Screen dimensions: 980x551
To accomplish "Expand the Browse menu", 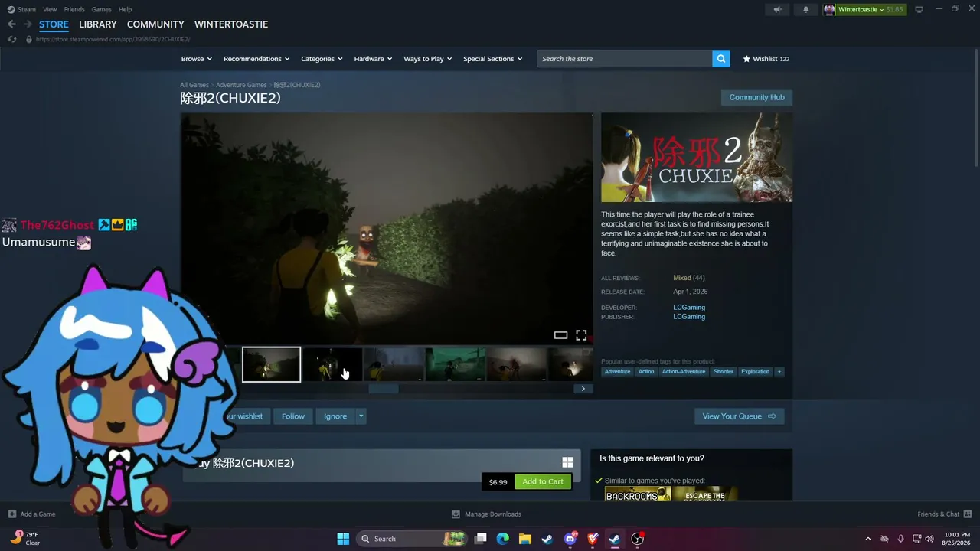I will click(x=197, y=59).
